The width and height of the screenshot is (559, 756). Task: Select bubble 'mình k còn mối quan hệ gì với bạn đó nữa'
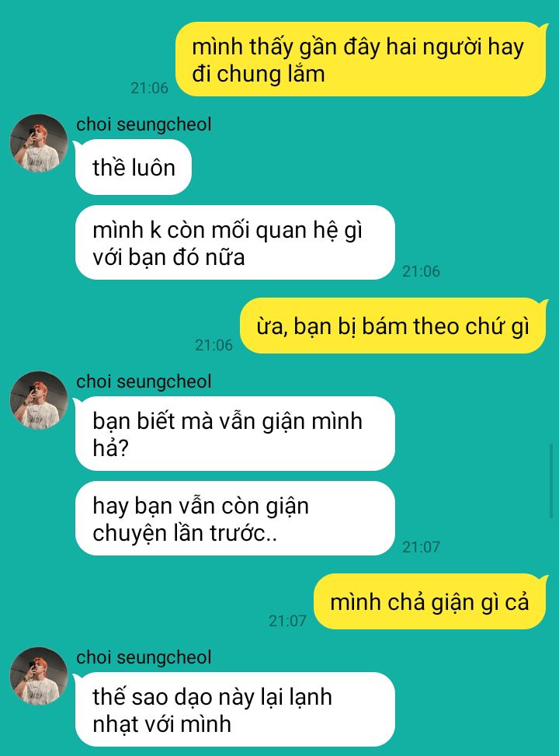[x=234, y=242]
